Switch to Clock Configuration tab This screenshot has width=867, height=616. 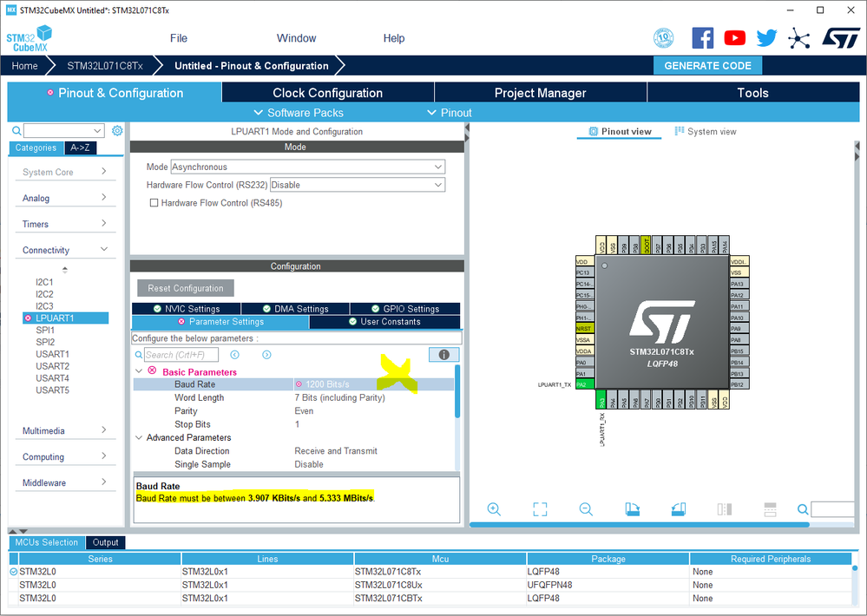tap(328, 93)
